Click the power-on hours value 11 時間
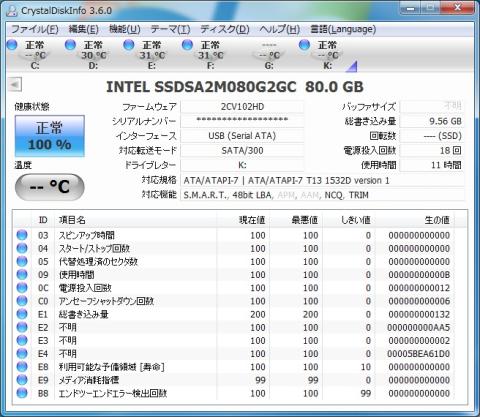The image size is (480, 417). tap(432, 165)
